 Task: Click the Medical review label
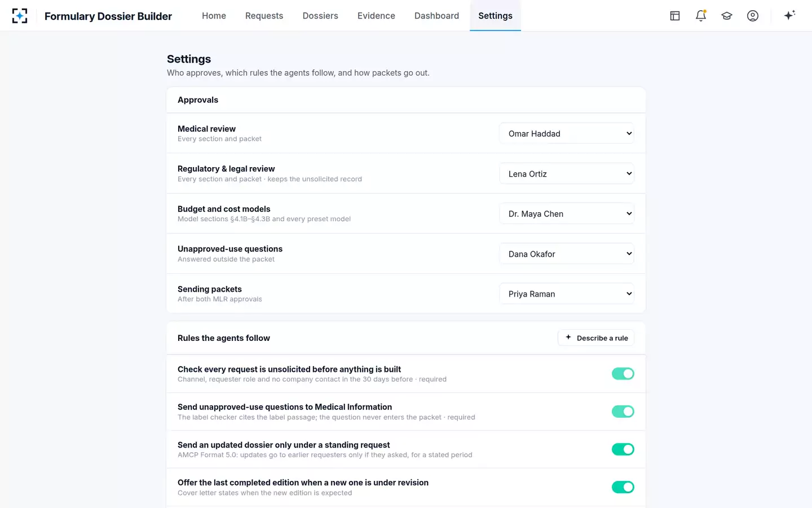pyautogui.click(x=206, y=129)
